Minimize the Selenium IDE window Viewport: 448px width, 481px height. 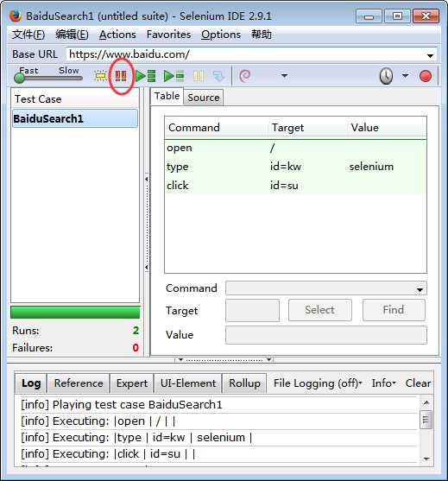[x=369, y=16]
